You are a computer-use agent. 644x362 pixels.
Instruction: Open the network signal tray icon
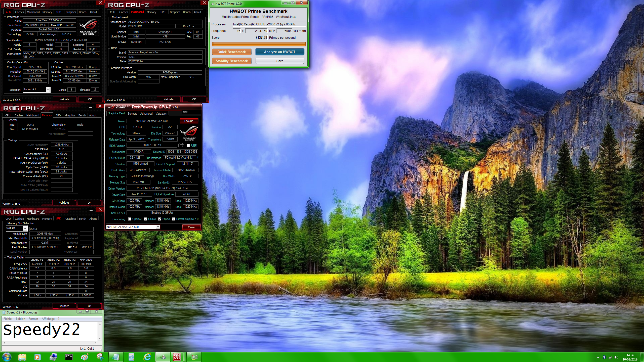coord(610,357)
